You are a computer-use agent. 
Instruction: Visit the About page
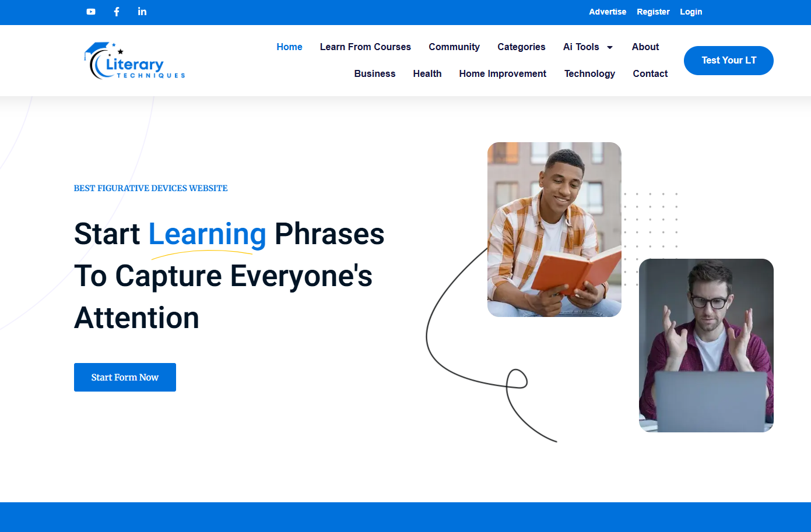645,47
